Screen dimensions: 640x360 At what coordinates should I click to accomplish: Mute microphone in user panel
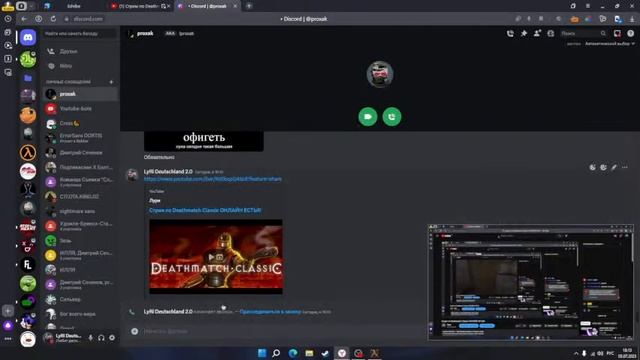(x=91, y=338)
